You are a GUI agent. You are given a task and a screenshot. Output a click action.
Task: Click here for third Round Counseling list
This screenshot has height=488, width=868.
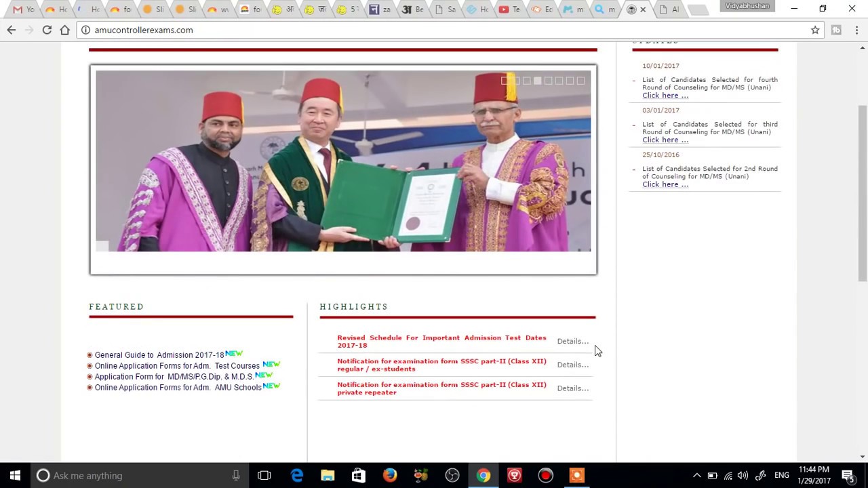665,140
